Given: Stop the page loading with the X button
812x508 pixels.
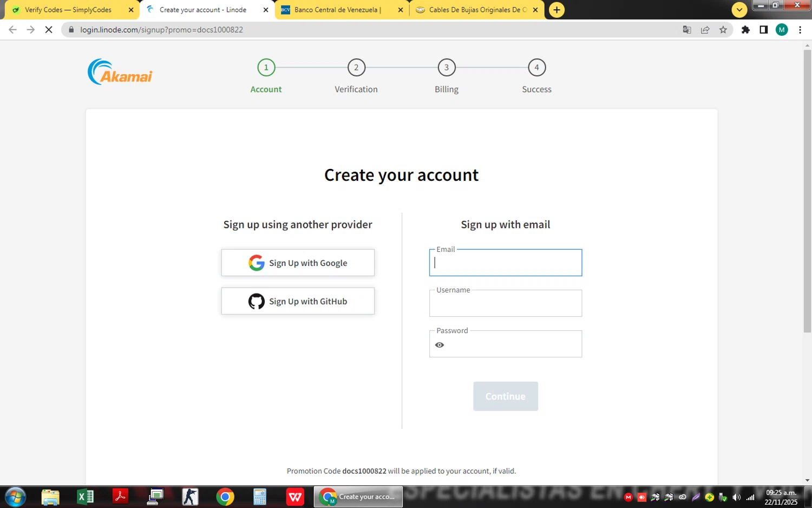Looking at the screenshot, I should click(49, 30).
